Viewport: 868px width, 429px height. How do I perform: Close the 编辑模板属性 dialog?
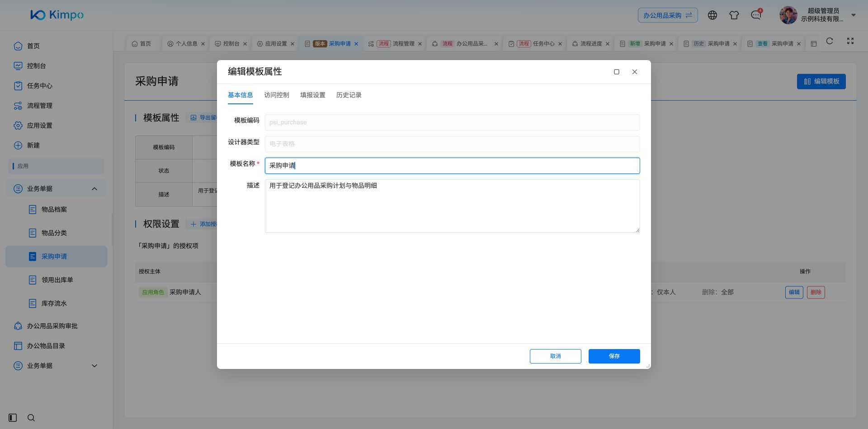pyautogui.click(x=635, y=72)
